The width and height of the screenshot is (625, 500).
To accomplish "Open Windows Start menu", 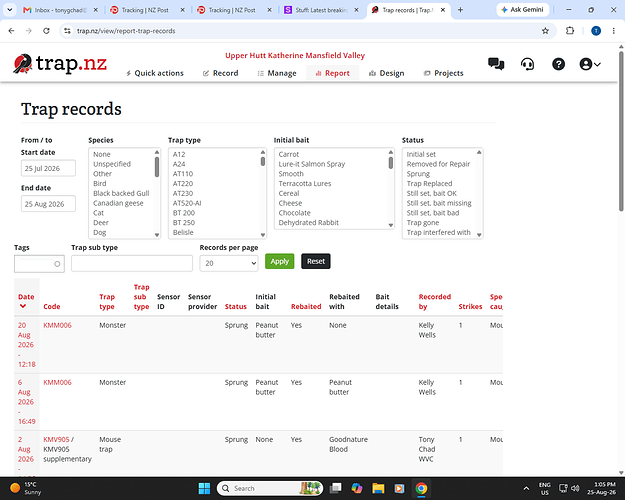I will pos(204,488).
